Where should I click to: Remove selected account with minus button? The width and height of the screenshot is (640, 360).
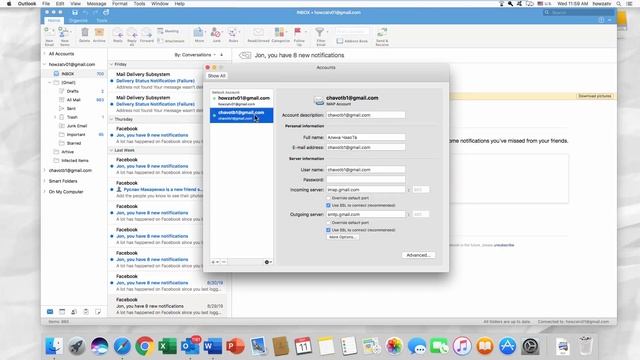point(224,262)
